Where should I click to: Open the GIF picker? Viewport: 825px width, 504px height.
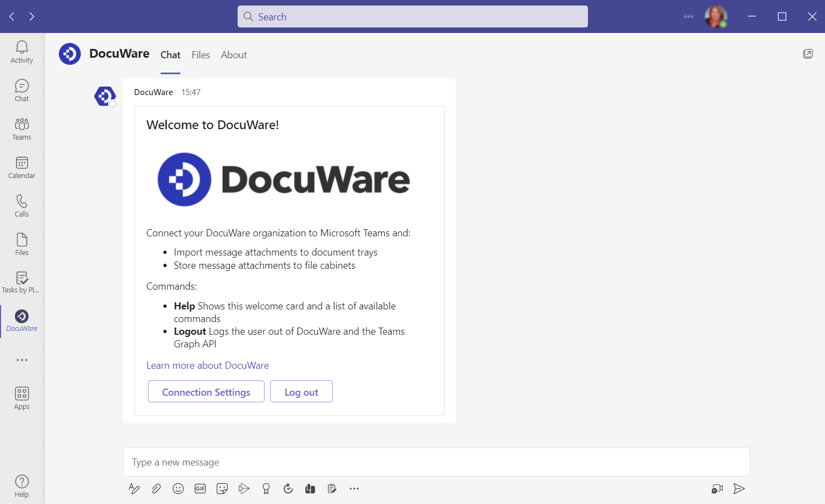(x=200, y=489)
